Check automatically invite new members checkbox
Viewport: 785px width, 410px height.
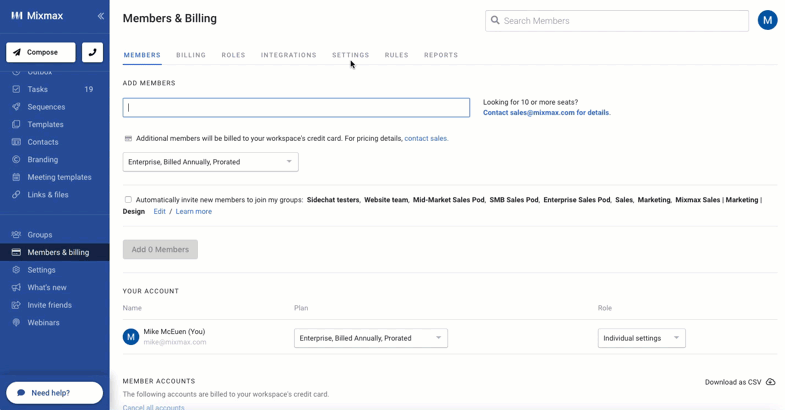tap(128, 199)
